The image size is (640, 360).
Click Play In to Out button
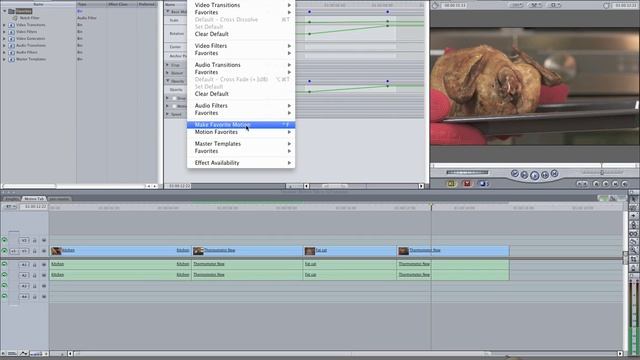pyautogui.click(x=524, y=175)
